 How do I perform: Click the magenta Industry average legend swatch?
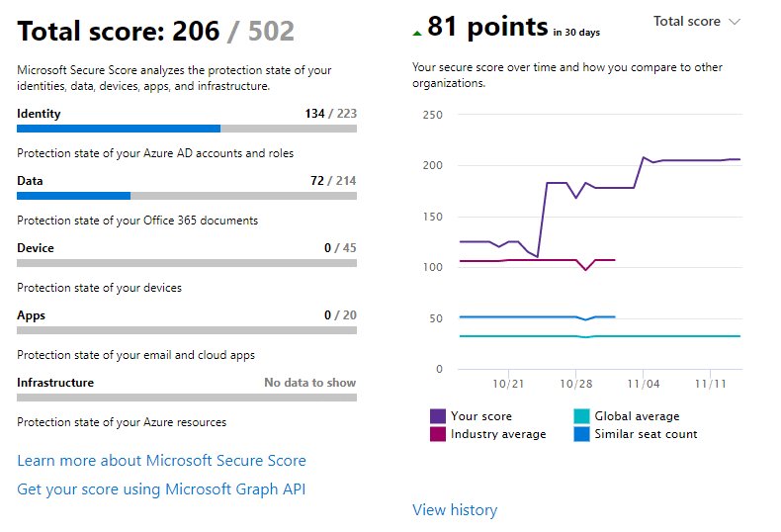(438, 434)
